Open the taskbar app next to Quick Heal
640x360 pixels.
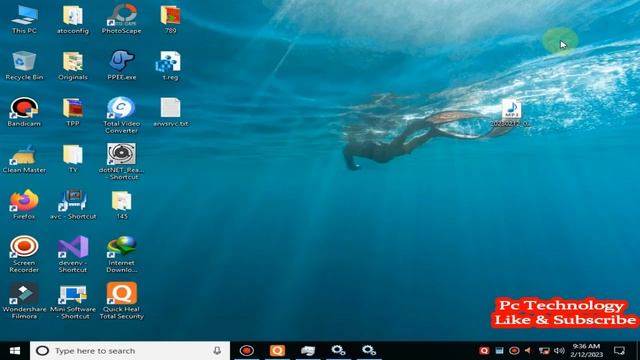(x=308, y=351)
